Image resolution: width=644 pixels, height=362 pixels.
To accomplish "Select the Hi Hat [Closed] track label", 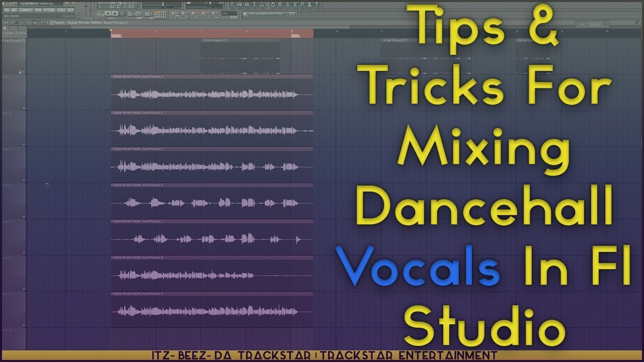I will tap(13, 40).
